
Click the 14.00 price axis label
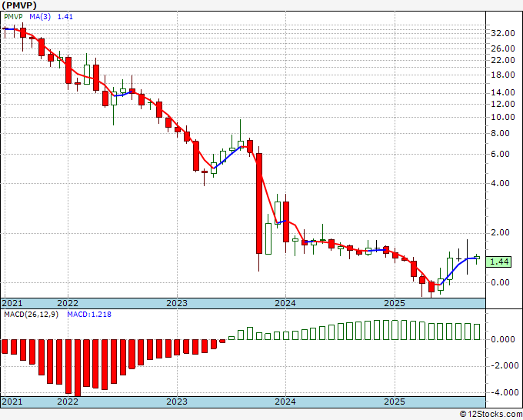pos(503,92)
